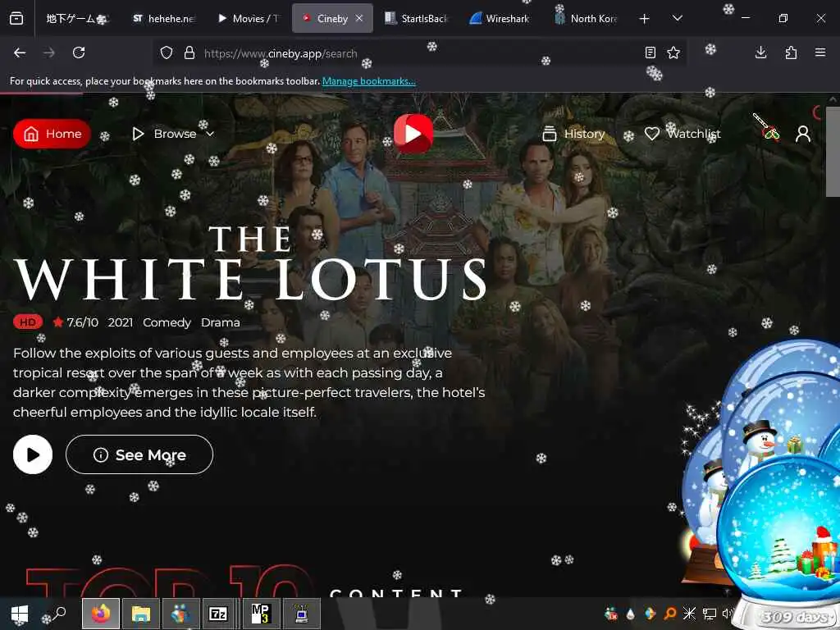Click the people-figure app icon on taskbar
840x630 pixels.
click(x=181, y=614)
